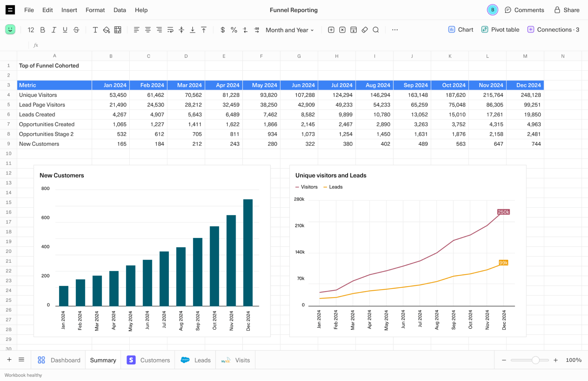Expand the overflow menu with three dots
Viewport: 588px width, 381px height.
click(395, 30)
